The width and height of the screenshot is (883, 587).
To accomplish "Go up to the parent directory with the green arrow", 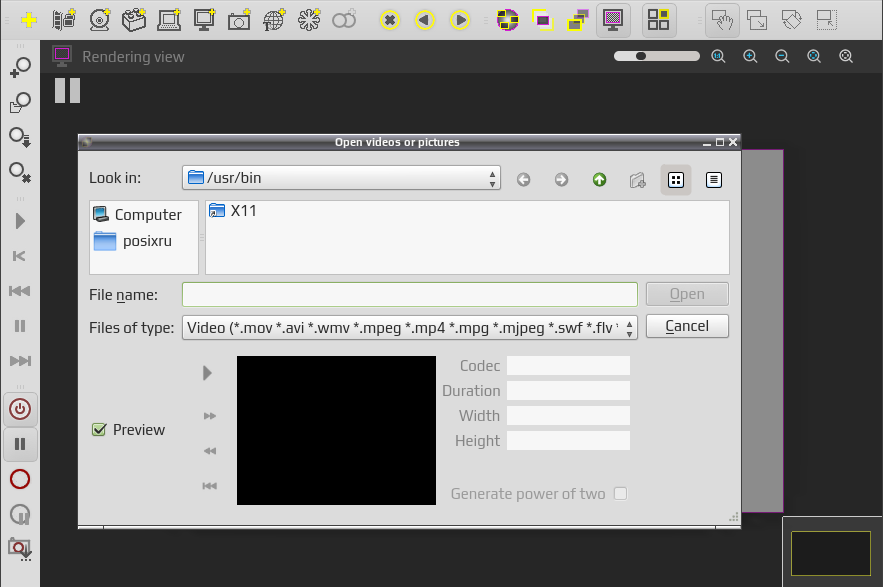I will 599,180.
